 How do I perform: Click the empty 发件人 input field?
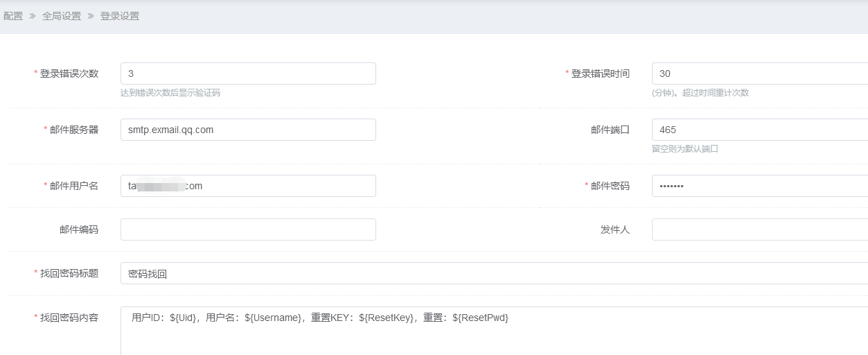[759, 230]
